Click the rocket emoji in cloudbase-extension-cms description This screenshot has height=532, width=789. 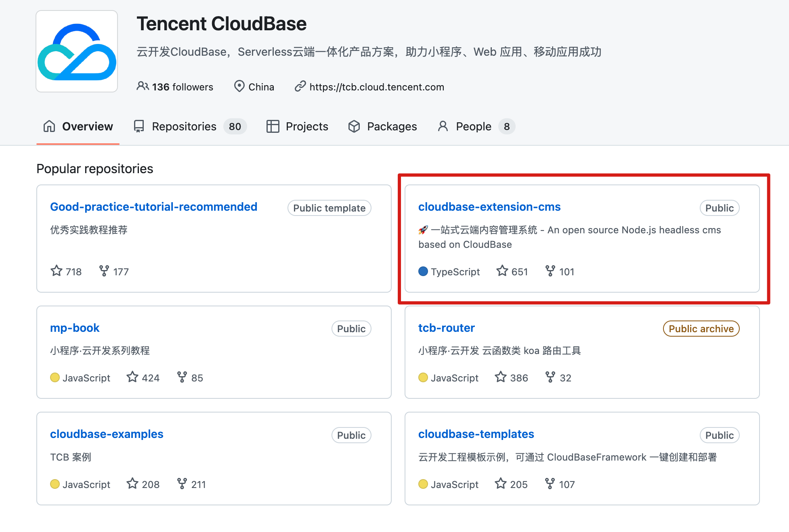pyautogui.click(x=423, y=230)
